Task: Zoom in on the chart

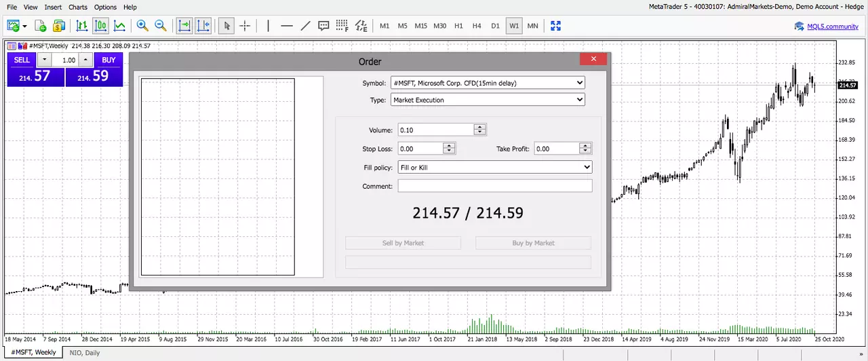Action: pyautogui.click(x=142, y=26)
